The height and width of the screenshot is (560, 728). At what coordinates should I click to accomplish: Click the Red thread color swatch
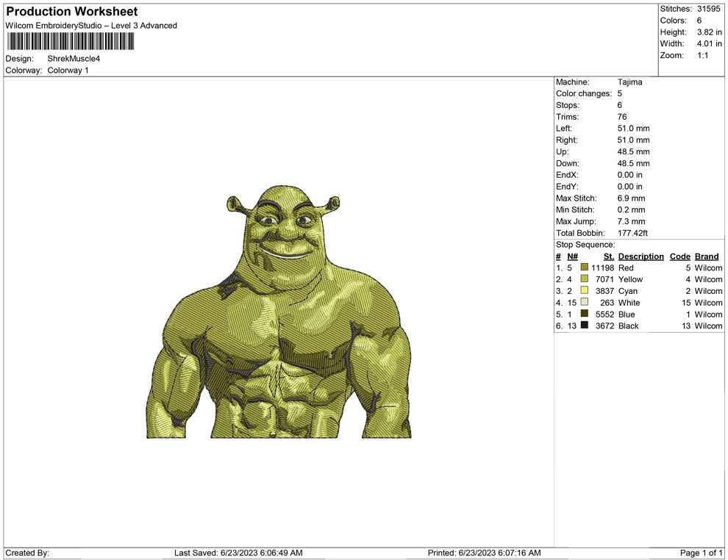585,268
